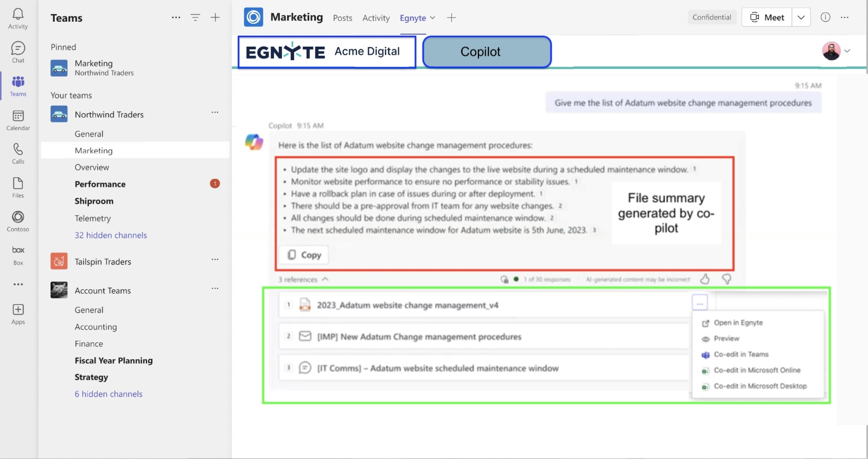Expand the Egnyte tab dropdown chevron
This screenshot has width=868, height=459.
(x=432, y=18)
